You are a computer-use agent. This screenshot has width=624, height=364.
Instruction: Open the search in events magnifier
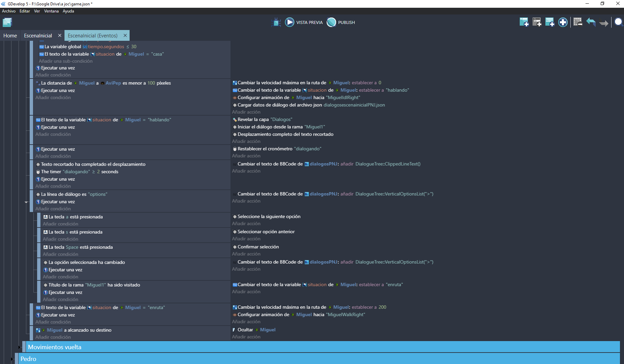pyautogui.click(x=618, y=23)
